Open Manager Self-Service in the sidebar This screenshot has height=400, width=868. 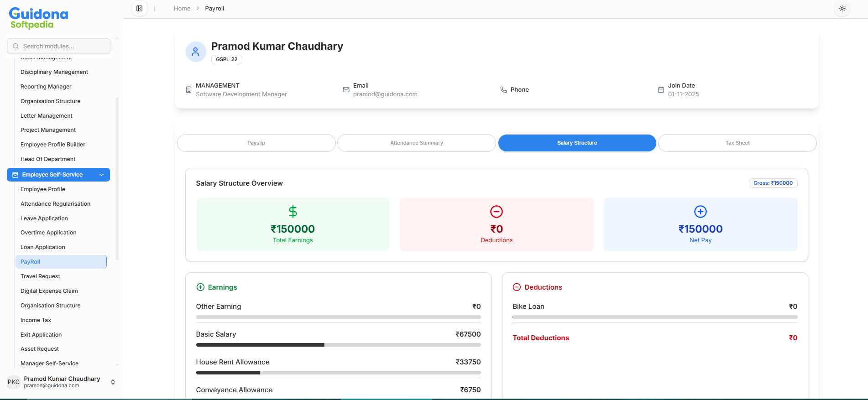pyautogui.click(x=49, y=364)
